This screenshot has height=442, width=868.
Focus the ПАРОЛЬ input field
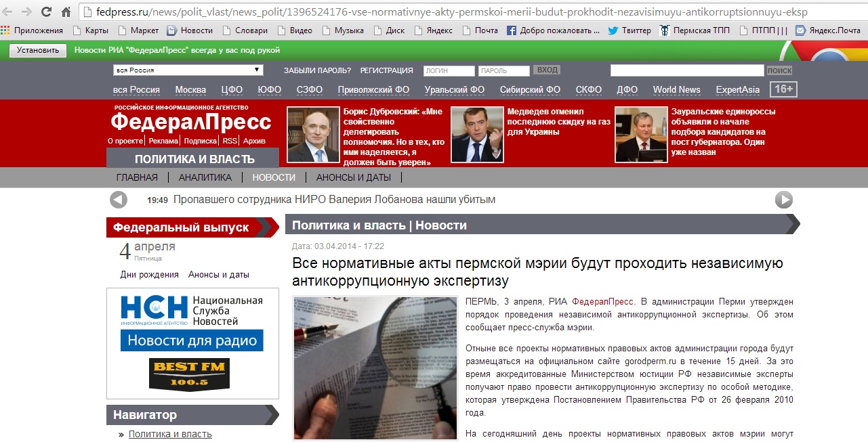[504, 70]
